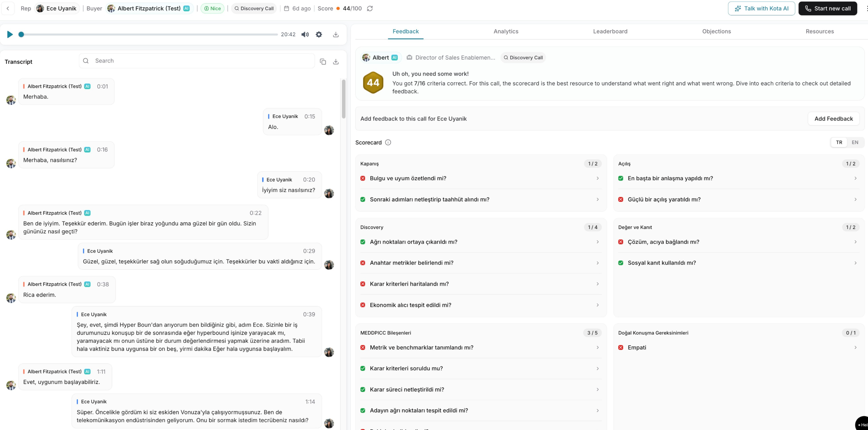Click the Nice personality badge

point(212,9)
